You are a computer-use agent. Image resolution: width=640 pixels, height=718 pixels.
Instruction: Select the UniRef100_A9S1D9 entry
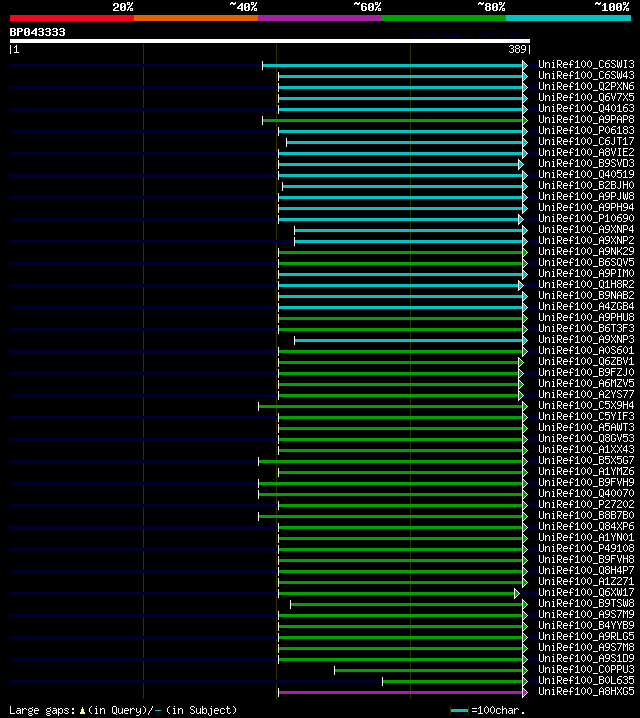(x=586, y=658)
